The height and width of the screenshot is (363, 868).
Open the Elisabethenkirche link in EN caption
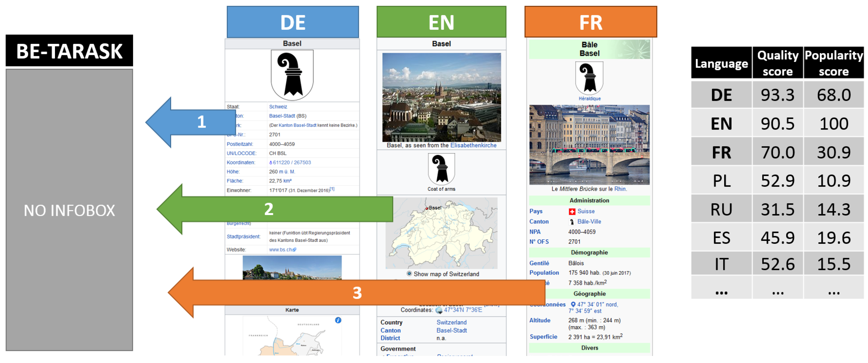(473, 145)
